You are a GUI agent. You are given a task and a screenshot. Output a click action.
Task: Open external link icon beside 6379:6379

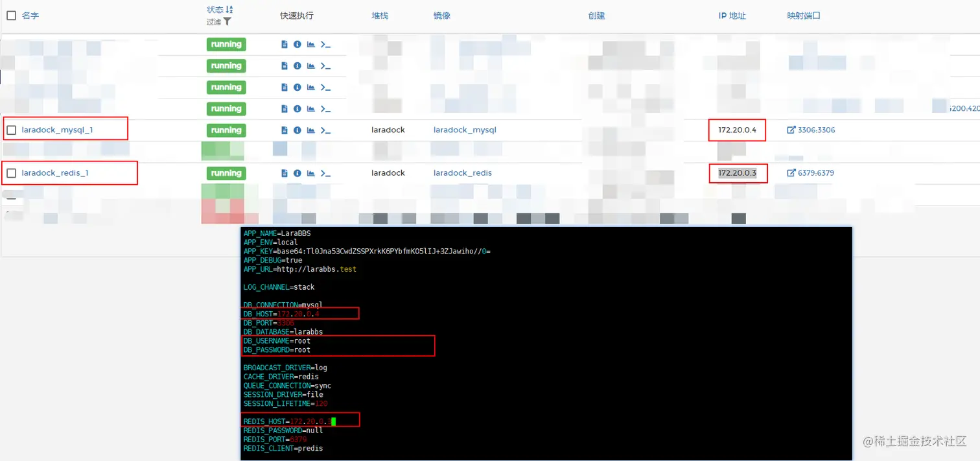click(x=791, y=173)
